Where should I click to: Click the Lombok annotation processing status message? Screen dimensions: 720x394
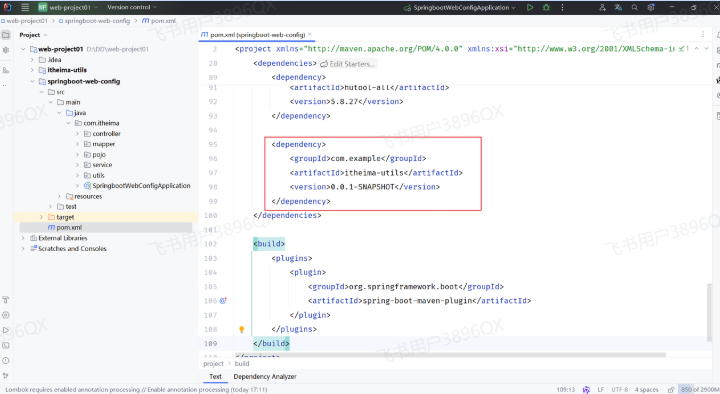pos(136,389)
